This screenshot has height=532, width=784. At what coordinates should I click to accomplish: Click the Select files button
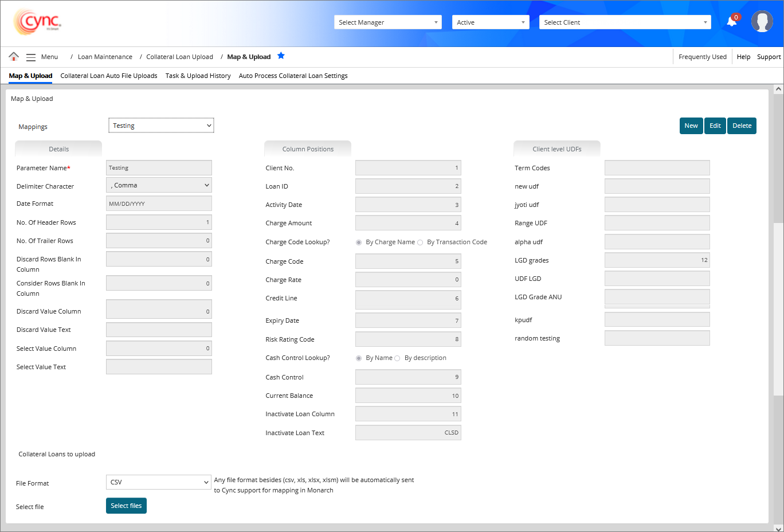pos(126,506)
